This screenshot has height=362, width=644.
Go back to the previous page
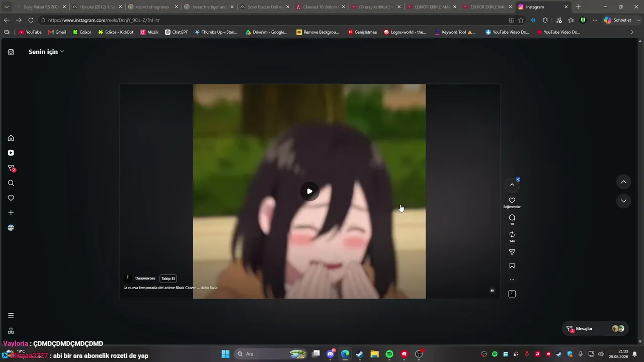tap(7, 20)
